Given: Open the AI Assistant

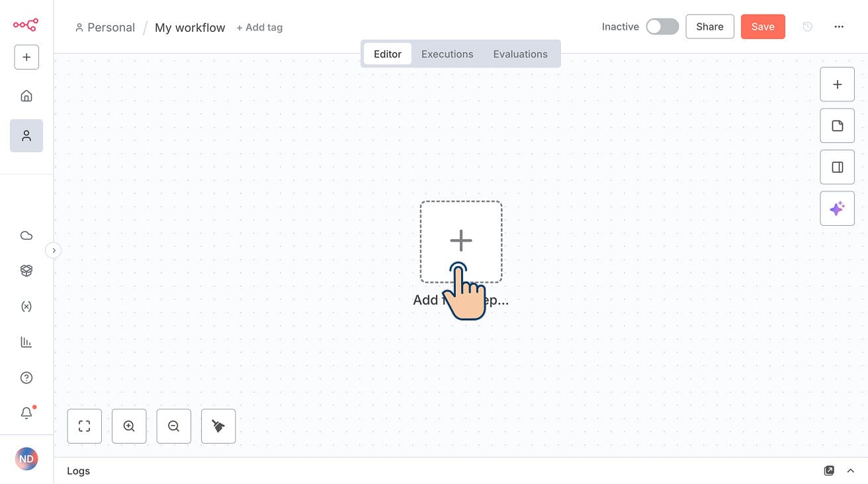Looking at the screenshot, I should click(x=838, y=208).
